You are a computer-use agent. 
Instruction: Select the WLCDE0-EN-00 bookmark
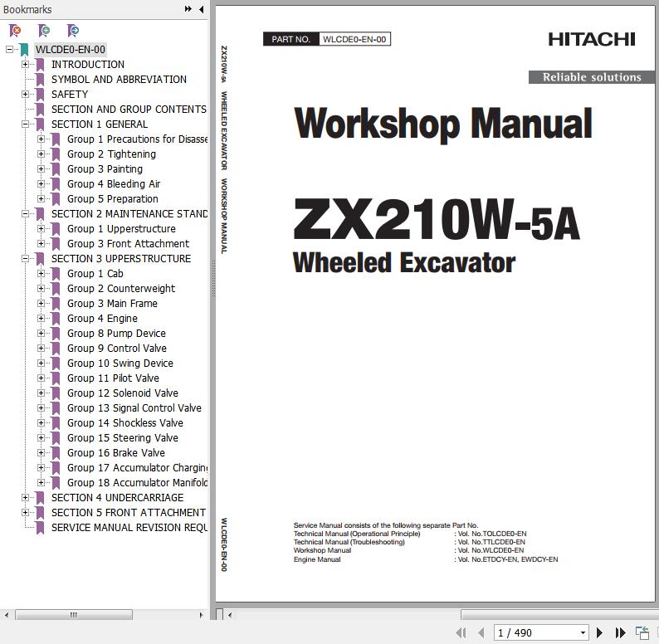pos(71,50)
